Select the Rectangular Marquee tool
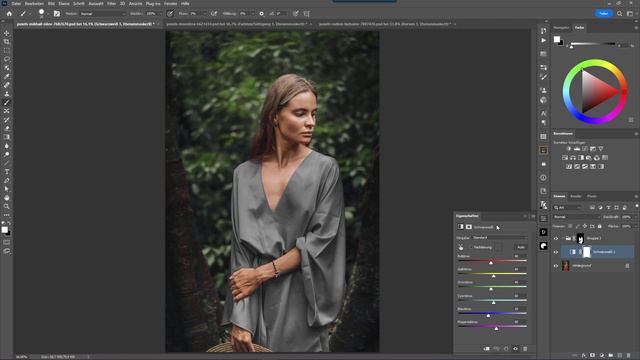Screen dimensions: 640x360 (x=7, y=51)
